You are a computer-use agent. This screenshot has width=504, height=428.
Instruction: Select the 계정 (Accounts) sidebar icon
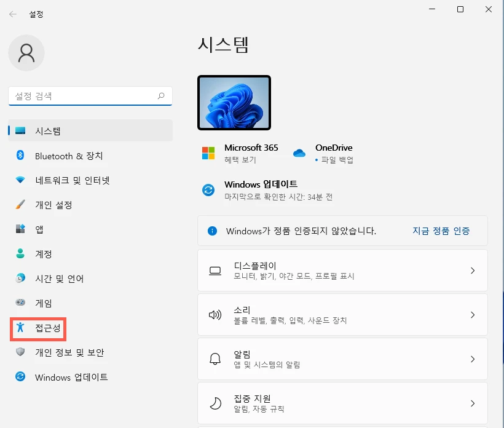[x=19, y=254]
